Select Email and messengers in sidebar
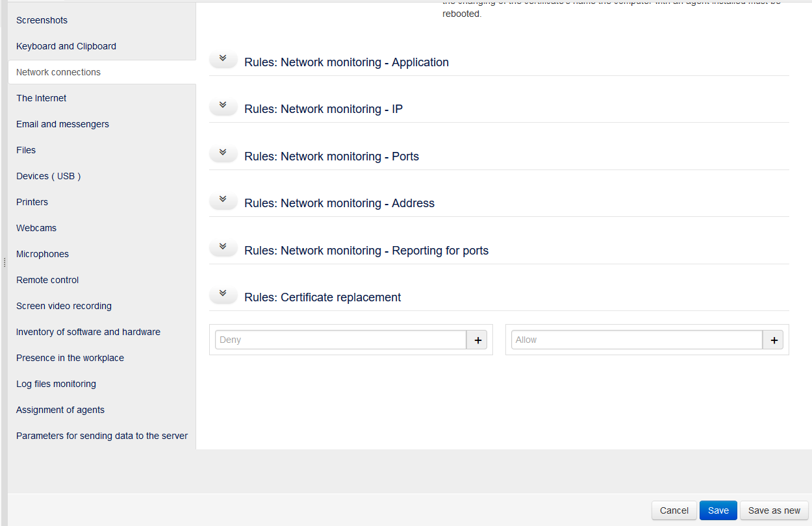The image size is (812, 526). [62, 124]
